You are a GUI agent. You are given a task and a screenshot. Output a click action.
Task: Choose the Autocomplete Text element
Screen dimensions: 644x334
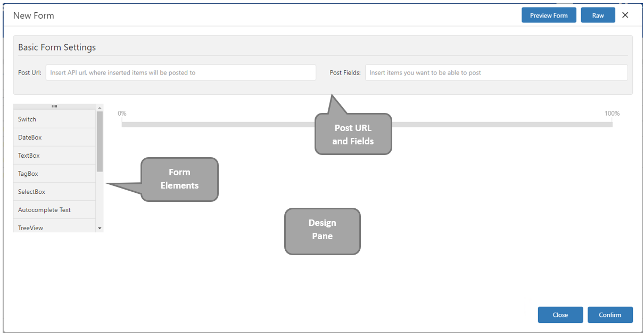click(x=54, y=210)
